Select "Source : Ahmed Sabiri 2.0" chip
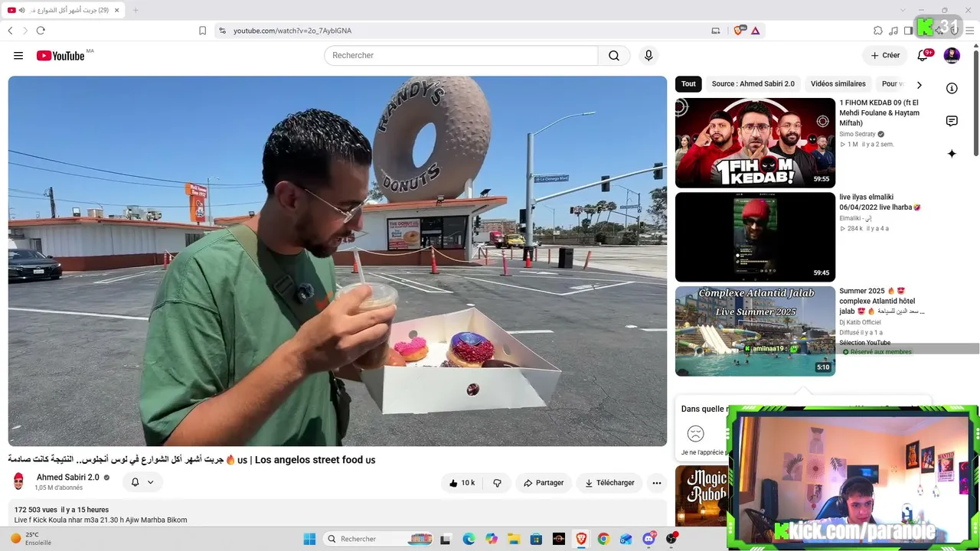 (753, 84)
